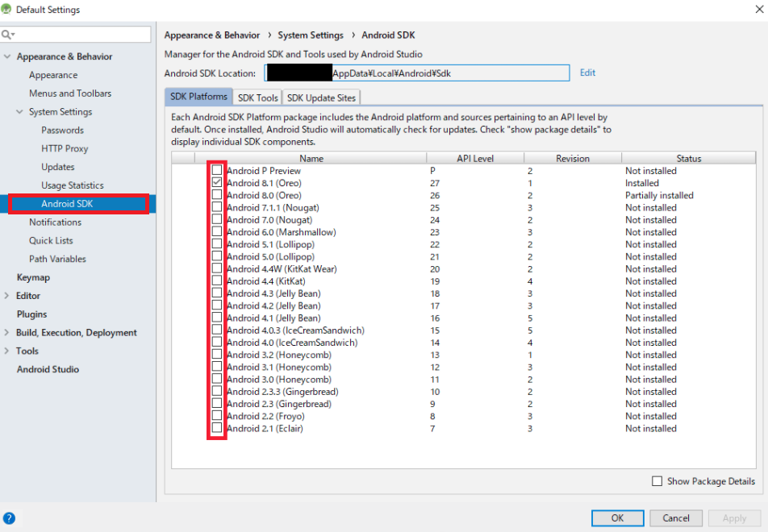
Task: Select Appearance in the settings tree
Action: [53, 75]
